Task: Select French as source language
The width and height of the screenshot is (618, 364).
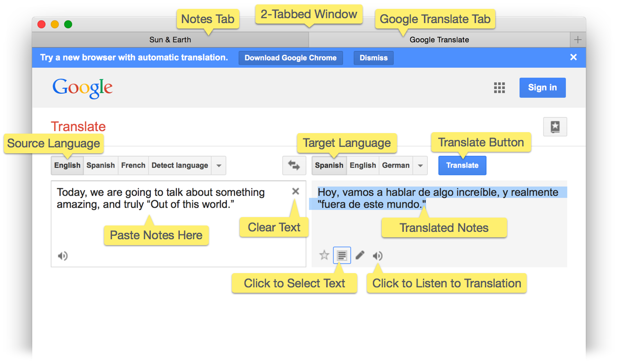Action: (x=133, y=166)
